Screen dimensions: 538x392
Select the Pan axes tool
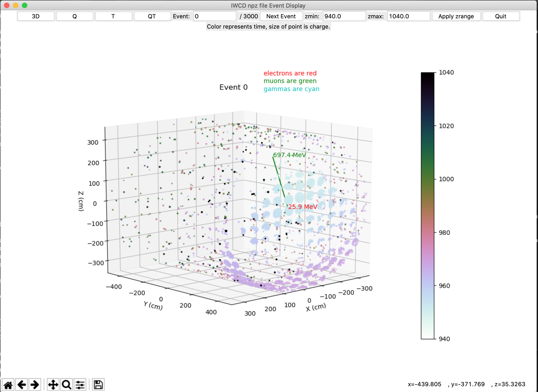pos(53,385)
